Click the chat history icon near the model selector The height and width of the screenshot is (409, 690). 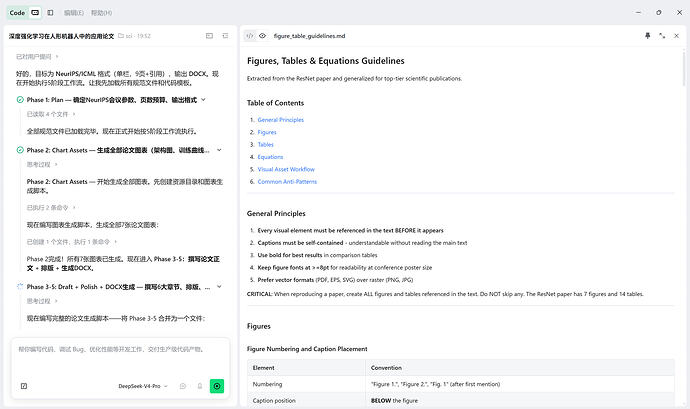tap(183, 386)
